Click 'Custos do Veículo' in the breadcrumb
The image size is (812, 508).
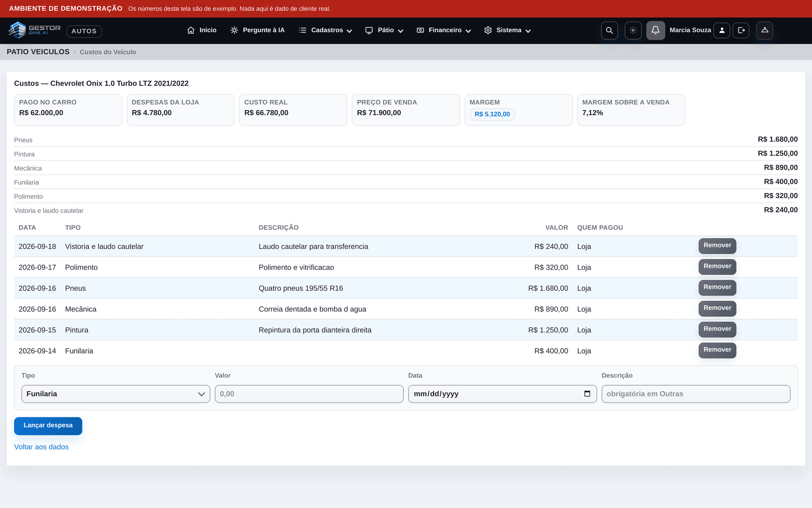coord(108,52)
